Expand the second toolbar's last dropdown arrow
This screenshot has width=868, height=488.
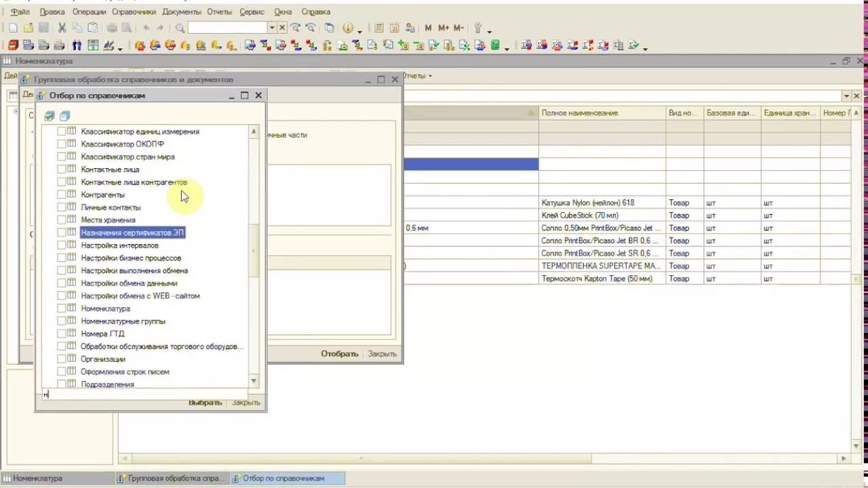tap(645, 48)
